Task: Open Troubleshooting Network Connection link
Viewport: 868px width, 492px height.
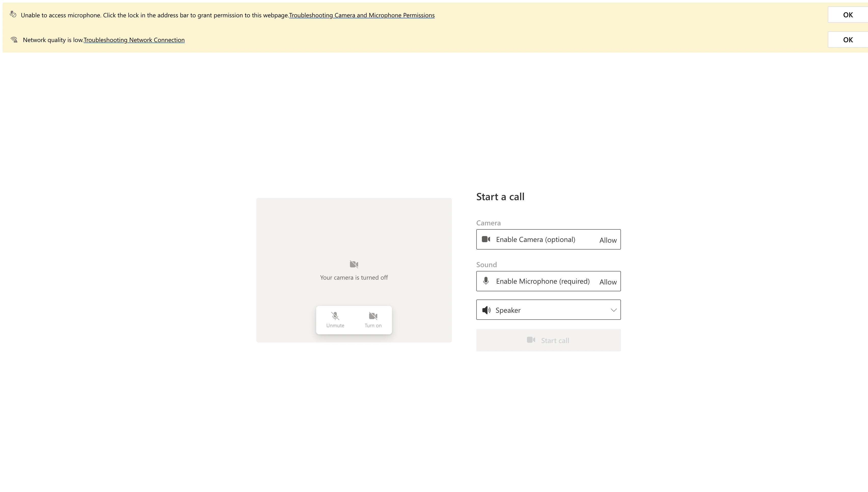Action: click(x=134, y=40)
